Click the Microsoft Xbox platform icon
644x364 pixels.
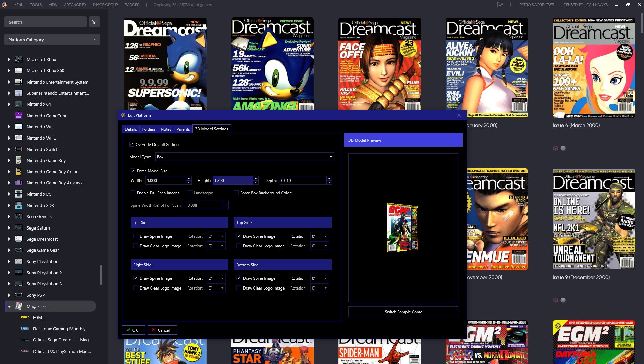(19, 59)
